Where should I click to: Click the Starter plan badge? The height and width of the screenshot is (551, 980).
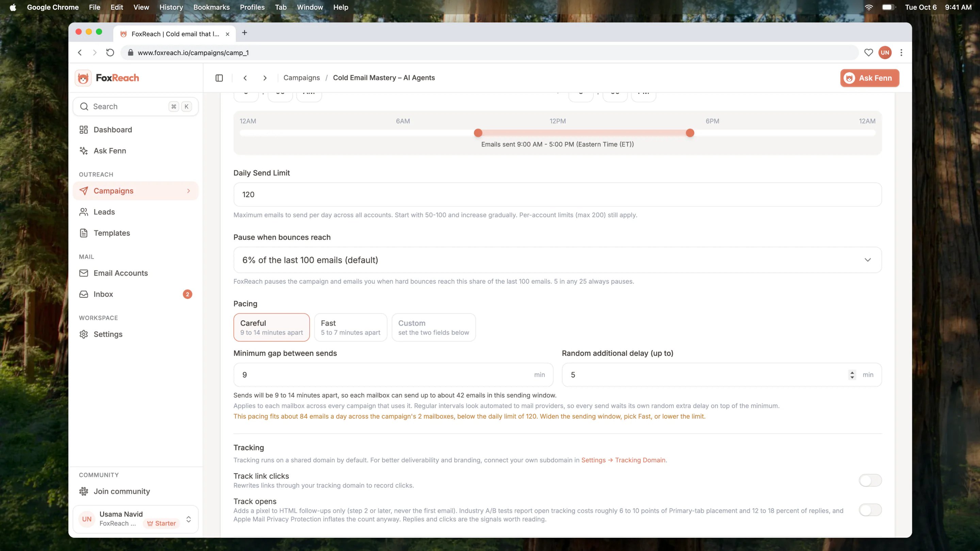[161, 524]
